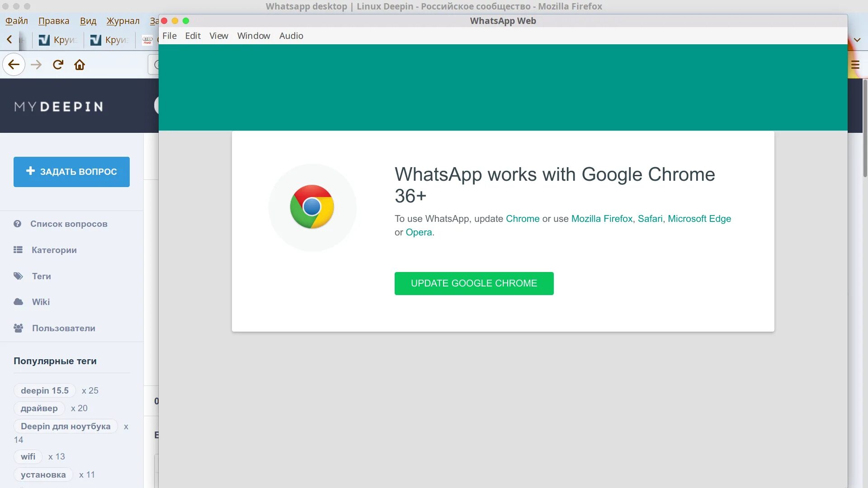Open the Вид menu in Firefox
868x488 pixels.
pos(88,21)
